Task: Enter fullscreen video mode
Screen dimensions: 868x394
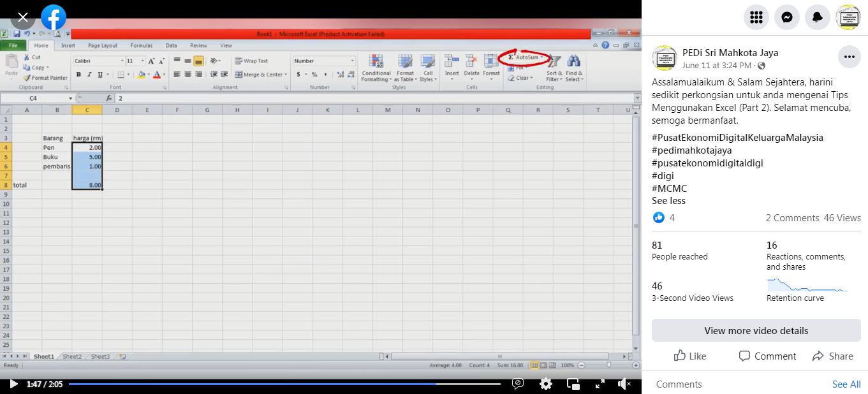Action: click(x=600, y=384)
